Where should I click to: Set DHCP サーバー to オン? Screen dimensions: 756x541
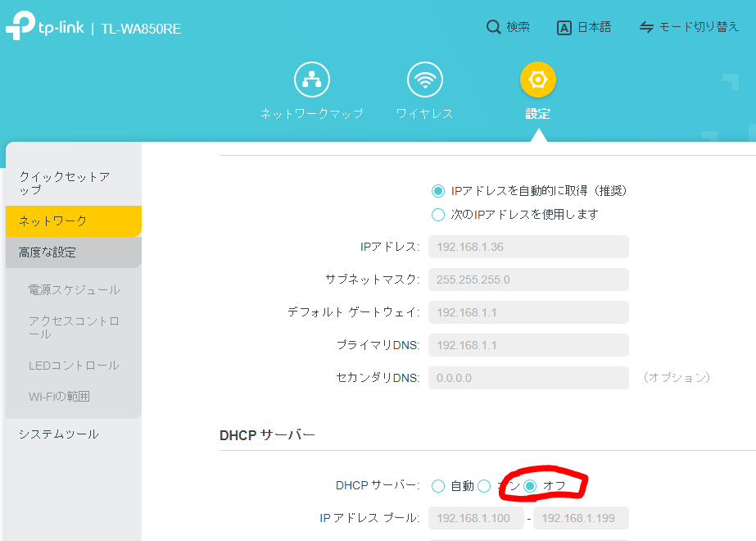(484, 486)
